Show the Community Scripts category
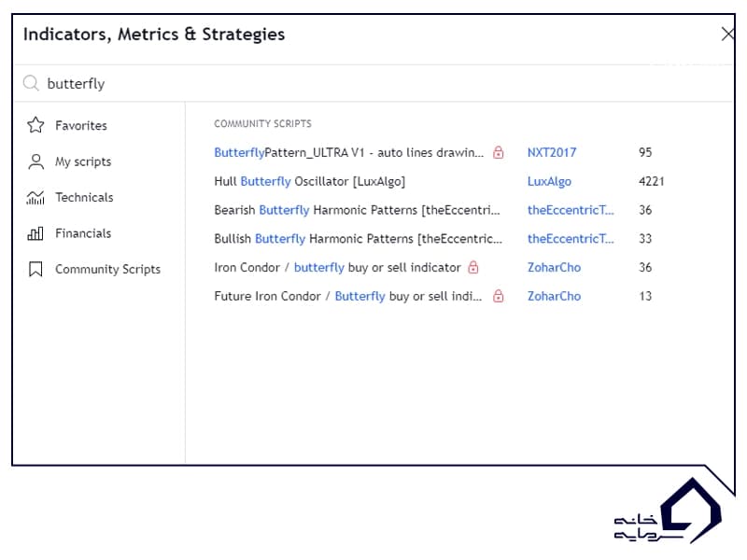This screenshot has height=560, width=747. [94, 269]
